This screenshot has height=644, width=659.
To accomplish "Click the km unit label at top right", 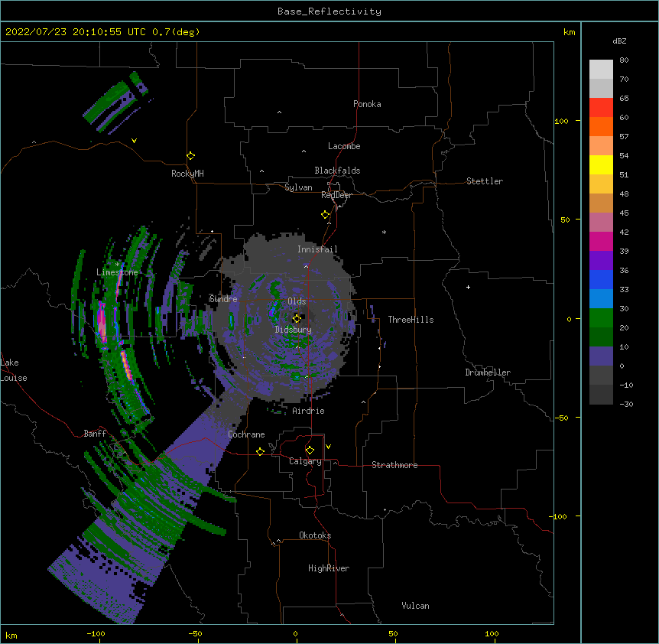I will (570, 32).
